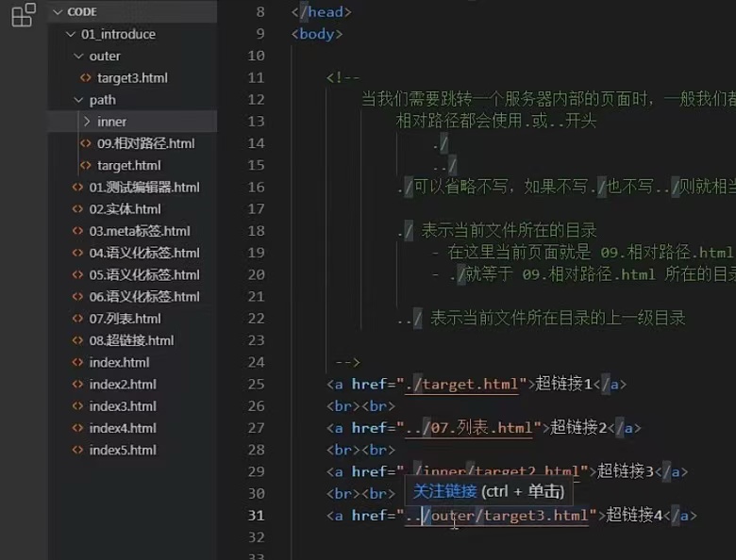Open the Extensions view icon
Screen dimensions: 736x560
click(x=24, y=15)
